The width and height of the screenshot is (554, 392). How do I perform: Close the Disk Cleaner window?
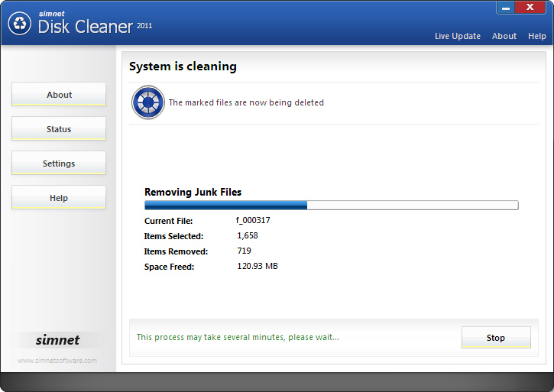(536, 8)
